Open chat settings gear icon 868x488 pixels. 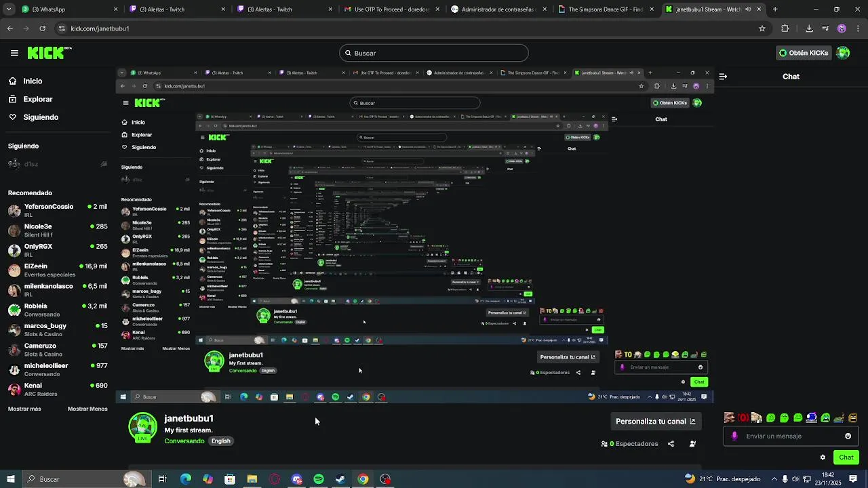[823, 457]
